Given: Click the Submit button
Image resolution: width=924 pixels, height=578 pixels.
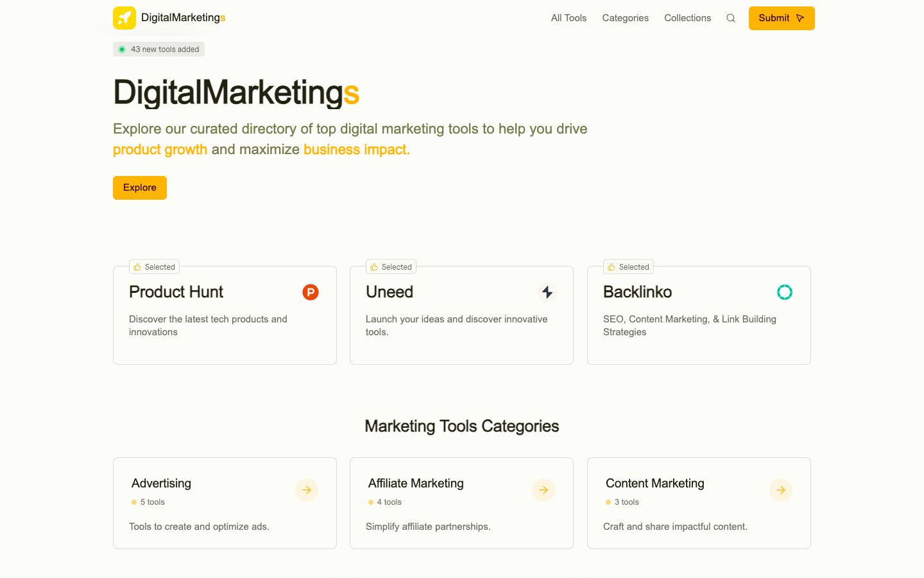Looking at the screenshot, I should pos(782,18).
